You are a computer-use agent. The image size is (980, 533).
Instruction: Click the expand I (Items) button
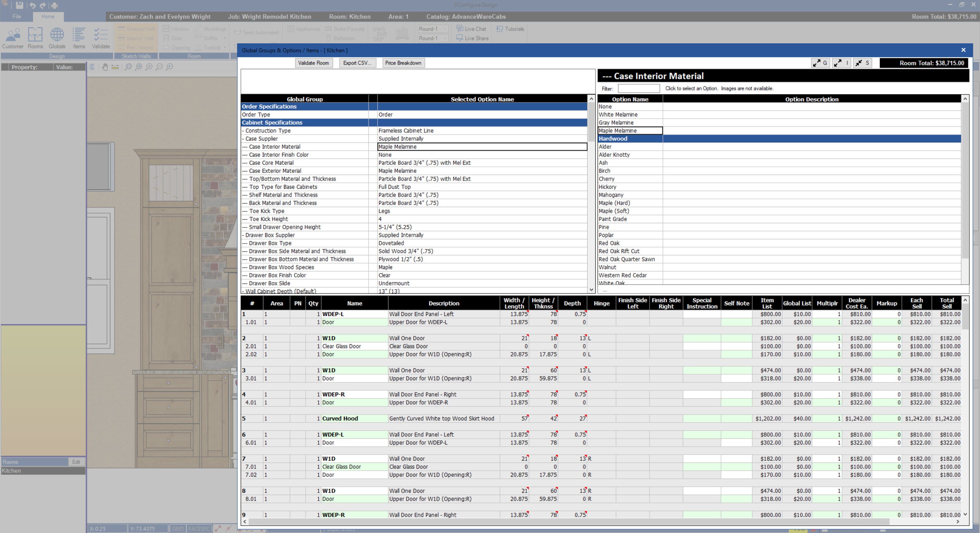841,63
